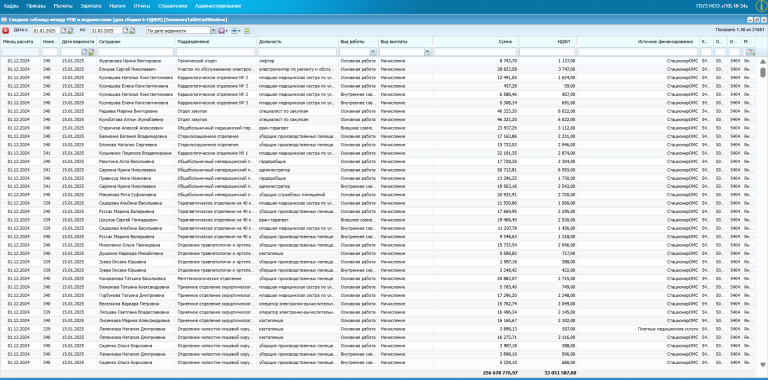Click the blue export icon in toolbar
Screen dimensions: 768x380
[x=234, y=30]
